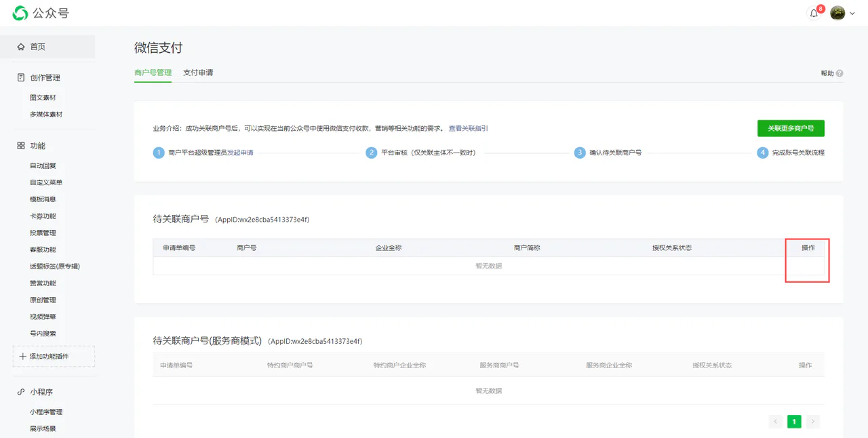Click 申请单编号 header in first table
This screenshot has width=868, height=438.
click(x=179, y=247)
